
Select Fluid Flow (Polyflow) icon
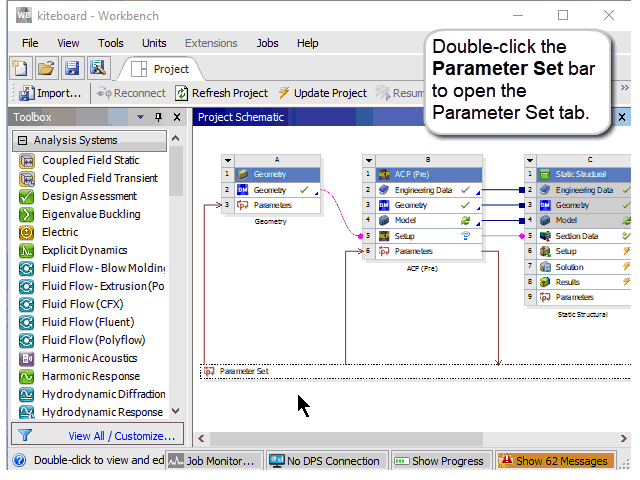pos(27,340)
